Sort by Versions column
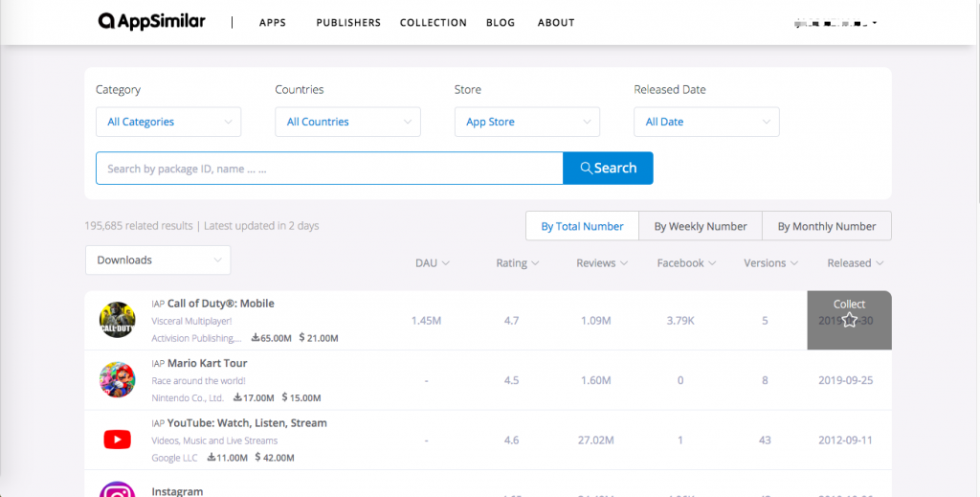This screenshot has width=980, height=497. [x=770, y=263]
